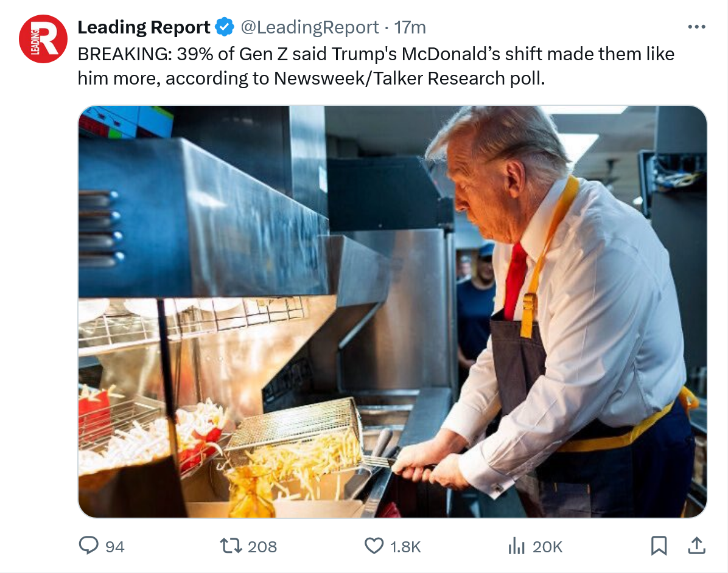Open the repost arrows menu
The height and width of the screenshot is (573, 728).
pyautogui.click(x=231, y=546)
